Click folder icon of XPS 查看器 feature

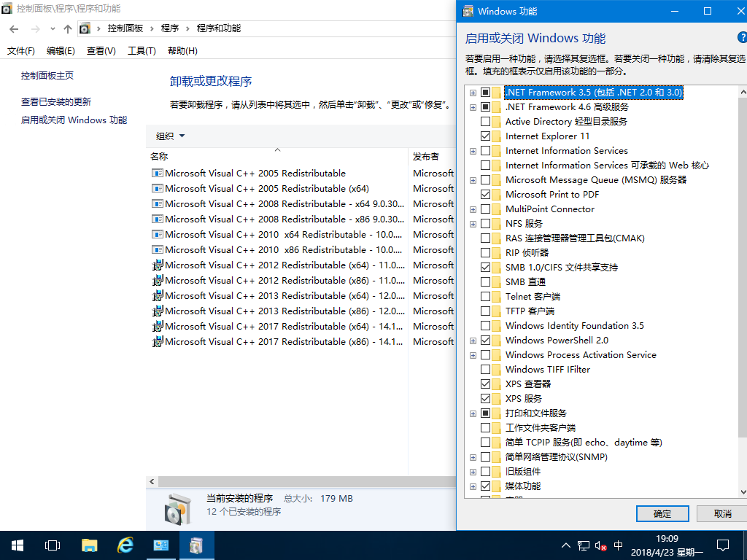496,384
